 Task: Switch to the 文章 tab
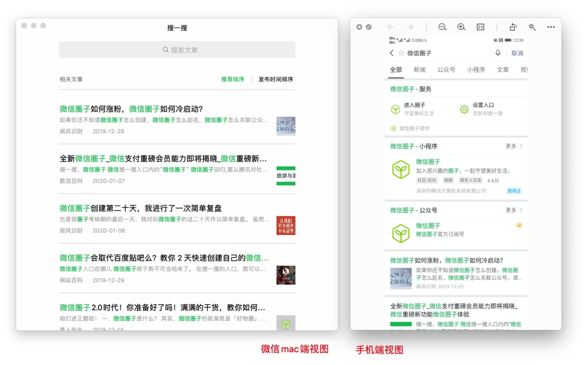pos(503,70)
